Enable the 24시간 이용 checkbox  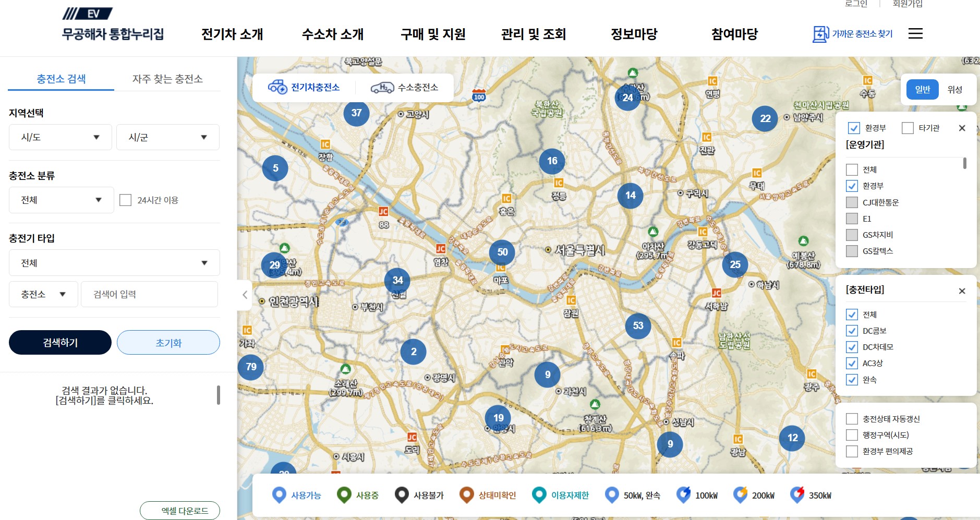[126, 199]
